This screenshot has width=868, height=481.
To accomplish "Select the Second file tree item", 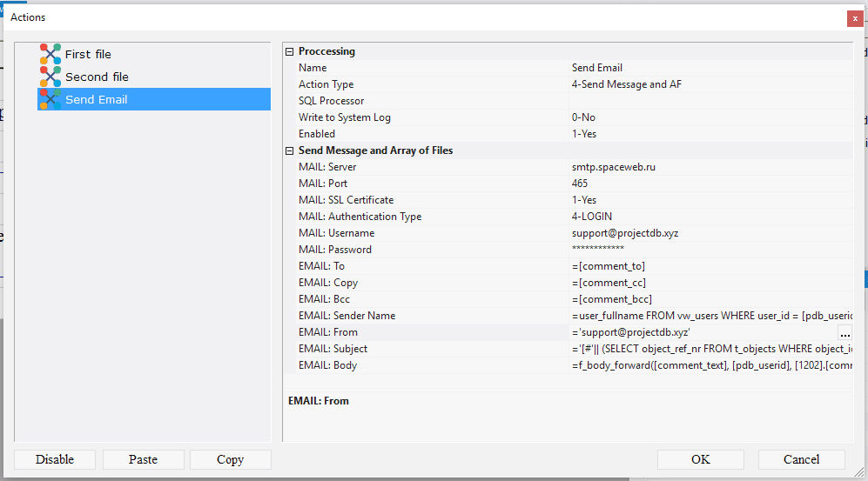I will (x=97, y=77).
